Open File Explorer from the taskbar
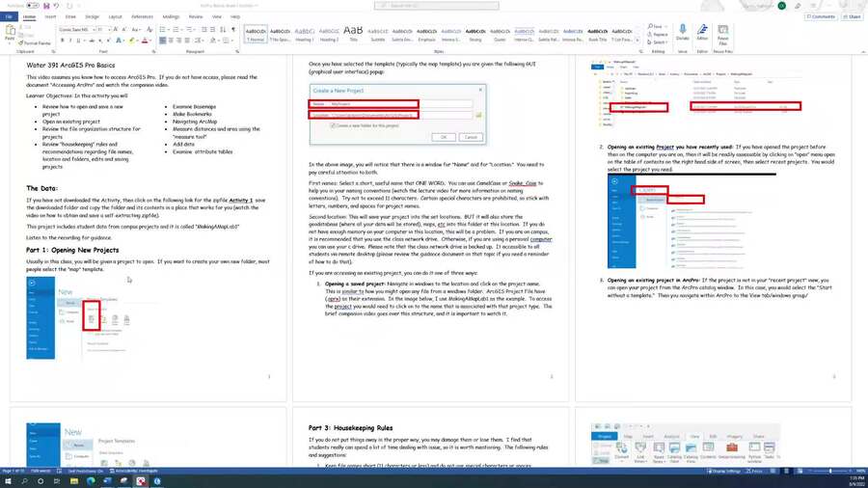This screenshot has height=488, width=868. [x=73, y=481]
